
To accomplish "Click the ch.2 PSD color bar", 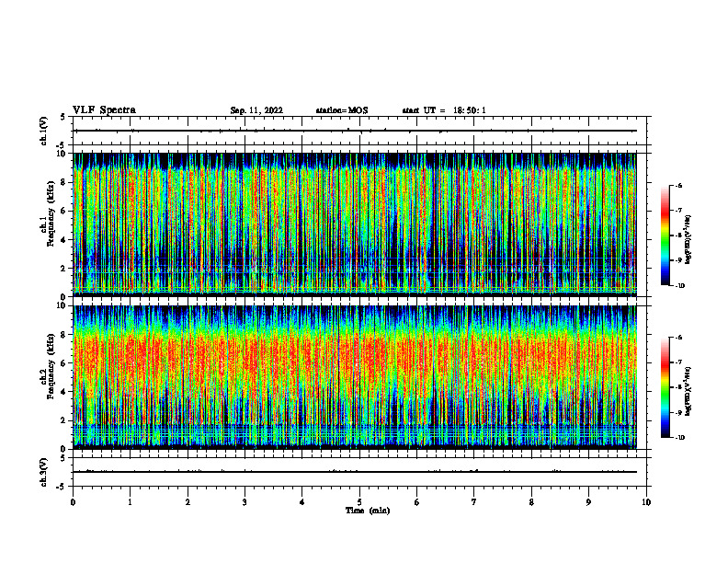I will coord(665,387).
